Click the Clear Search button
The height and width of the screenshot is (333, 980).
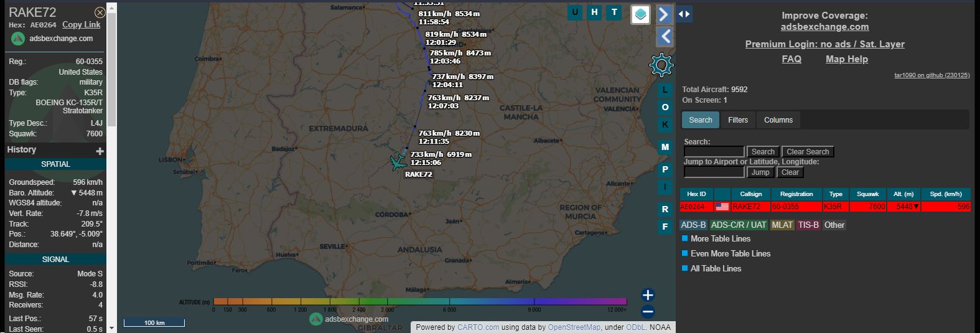[808, 152]
